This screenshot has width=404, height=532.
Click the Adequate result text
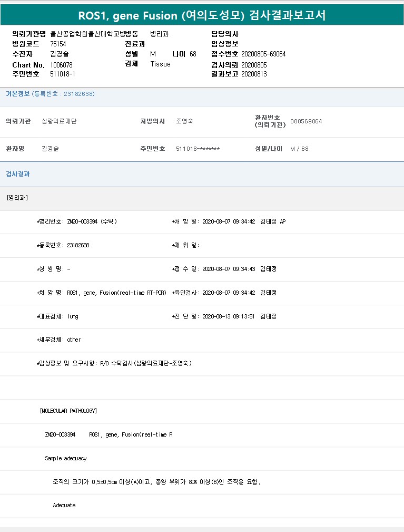click(x=64, y=506)
